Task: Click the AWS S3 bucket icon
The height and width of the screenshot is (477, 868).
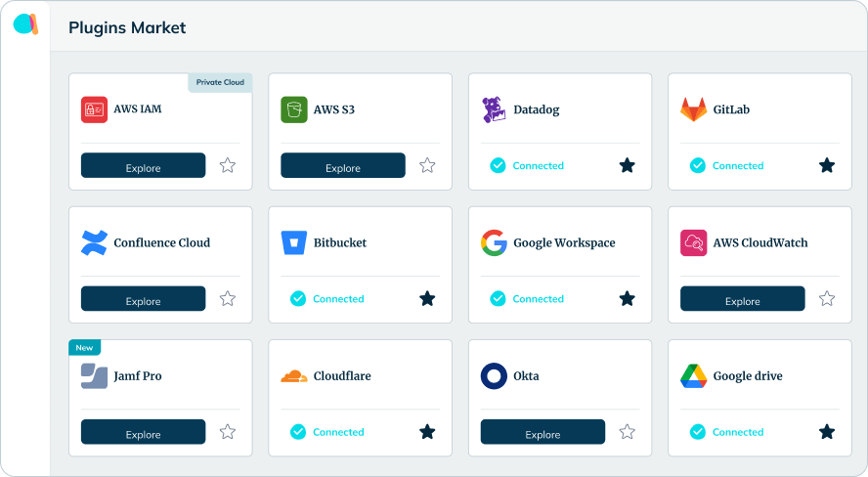Action: [294, 109]
